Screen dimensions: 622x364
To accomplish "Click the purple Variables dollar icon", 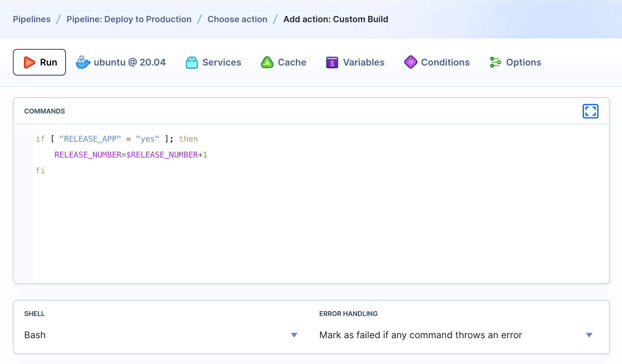I will pyautogui.click(x=332, y=62).
